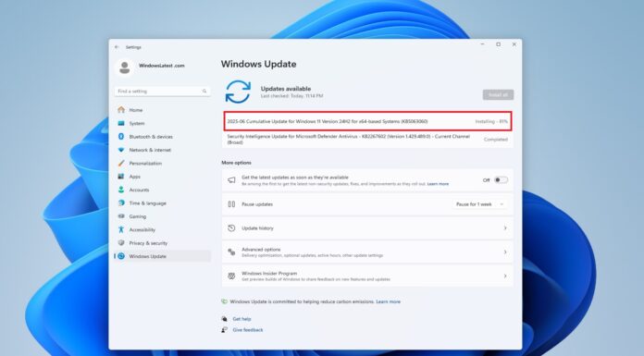Click the green leaf carbon emissions icon
644x356 pixels.
[224, 301]
